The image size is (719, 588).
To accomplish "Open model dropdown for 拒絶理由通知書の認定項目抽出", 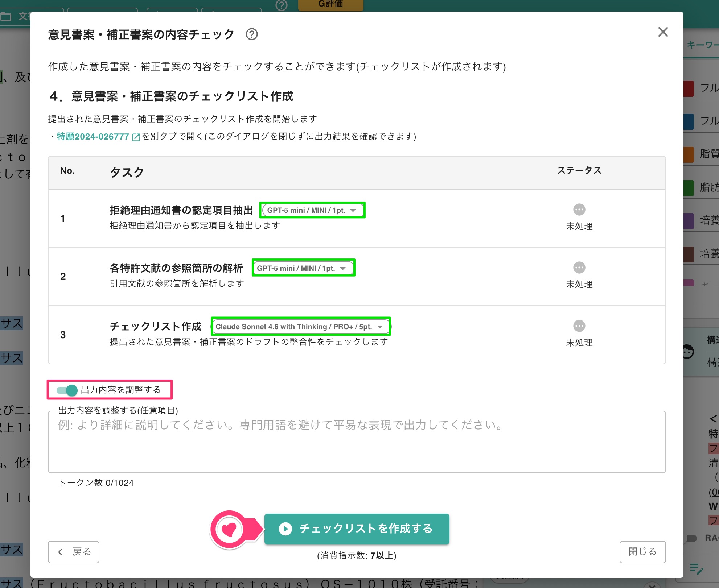I will (x=312, y=210).
